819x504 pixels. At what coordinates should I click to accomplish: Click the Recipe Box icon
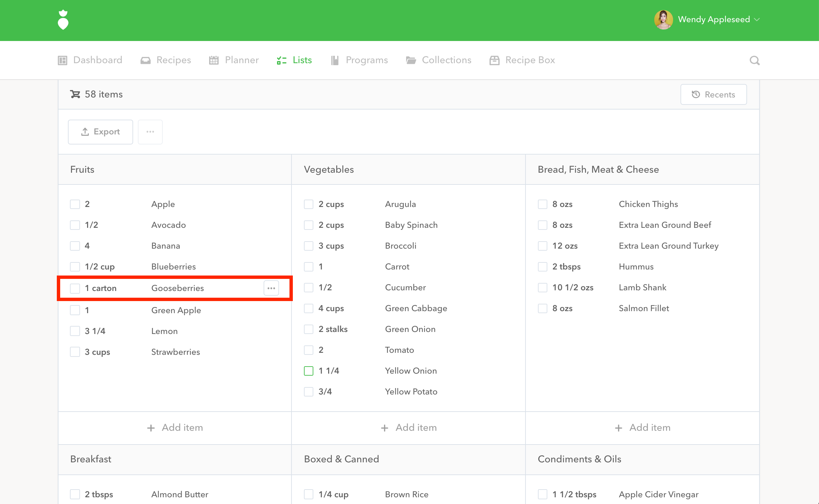494,60
